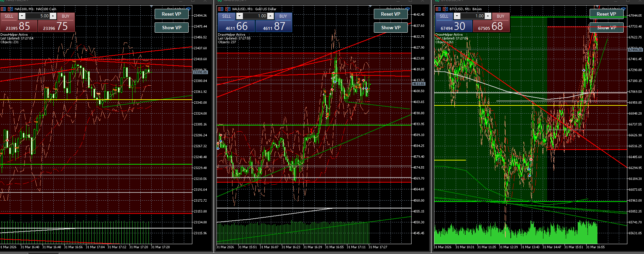Click the XAUUSD lot size field showing 1.00
644x254 pixels.
tap(255, 16)
